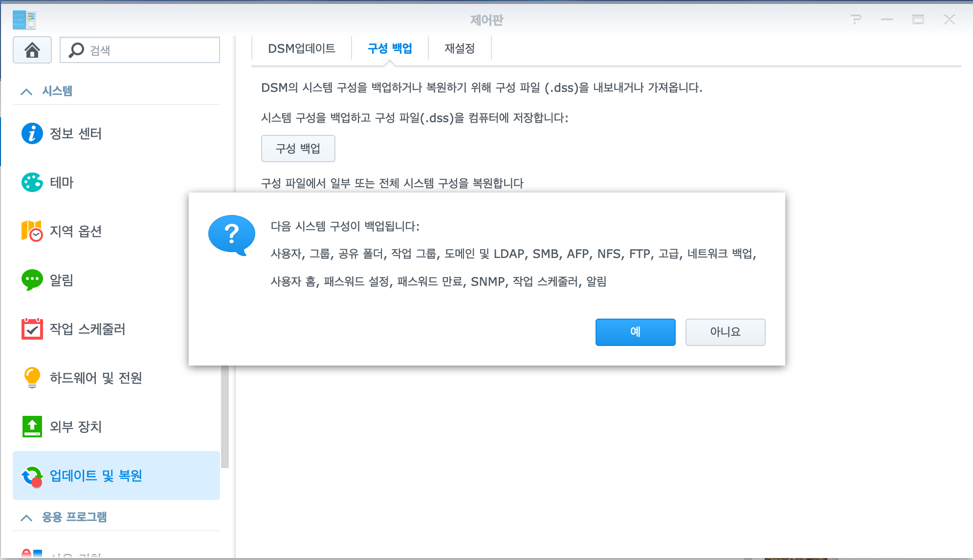Select the 구성 백업 tab
Screen dimensions: 973x560
tap(390, 48)
